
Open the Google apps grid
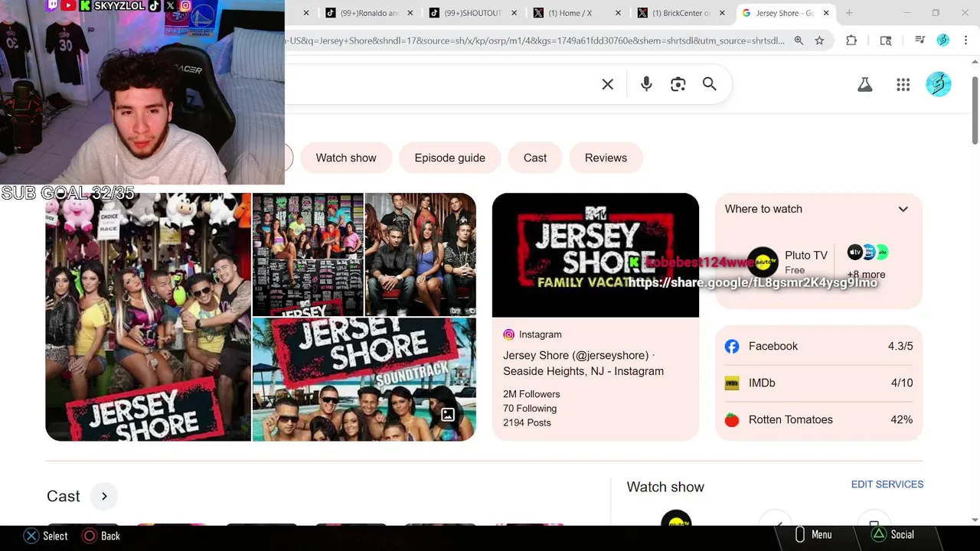[x=903, y=85]
